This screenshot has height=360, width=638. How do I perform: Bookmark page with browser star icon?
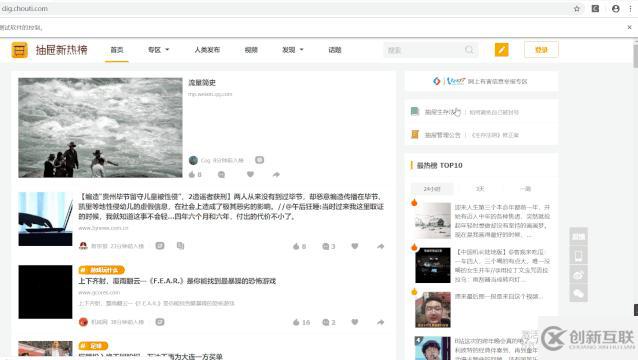pyautogui.click(x=577, y=9)
